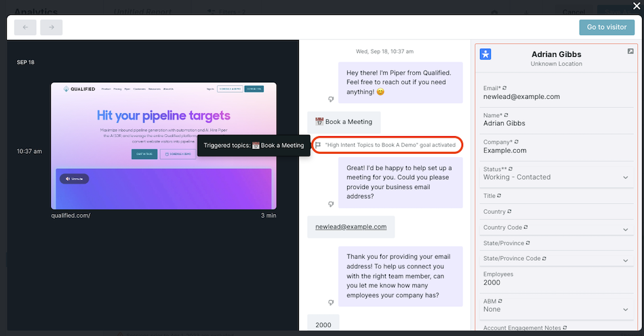Click the sync icon next to Title

[499, 196]
